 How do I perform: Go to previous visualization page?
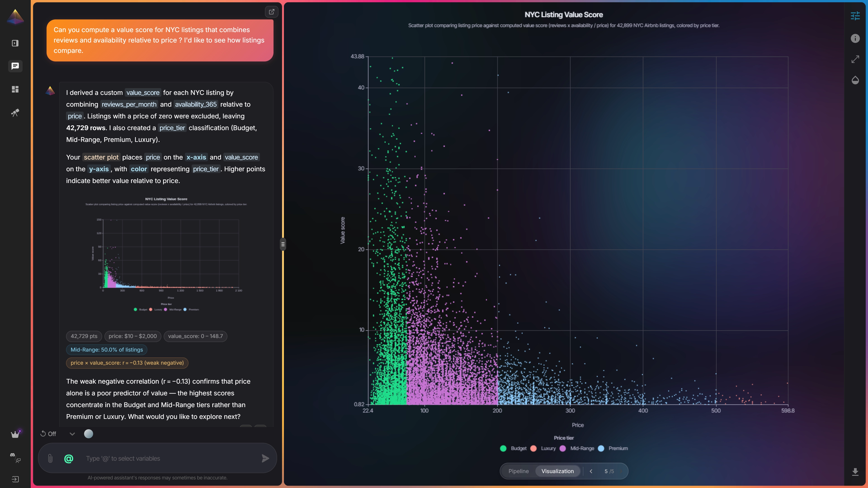591,471
